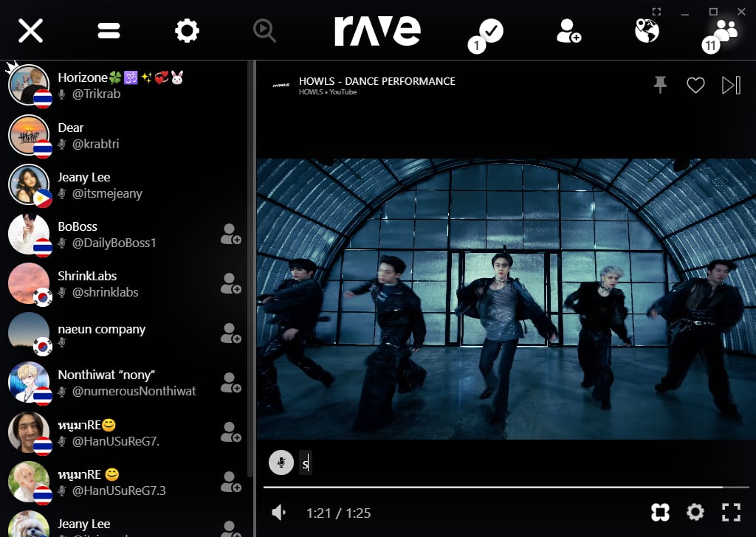Click BoBoss profile picture
Screen dimensions: 756x537
29,235
